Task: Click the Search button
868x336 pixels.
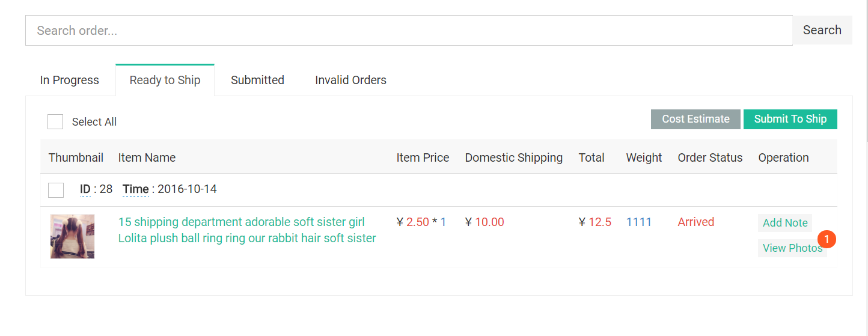Action: click(822, 30)
